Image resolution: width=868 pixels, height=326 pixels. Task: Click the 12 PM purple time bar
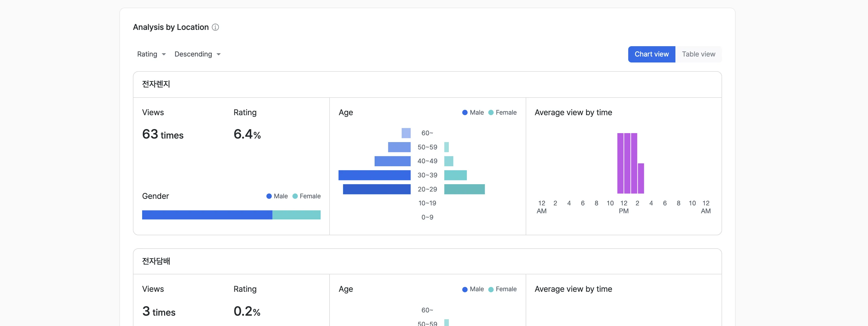tap(627, 163)
